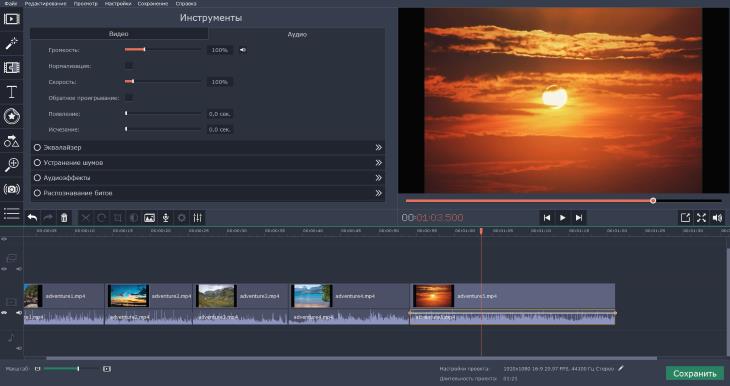The image size is (730, 386).
Task: Open the Callouts shapes panel
Action: 11,141
